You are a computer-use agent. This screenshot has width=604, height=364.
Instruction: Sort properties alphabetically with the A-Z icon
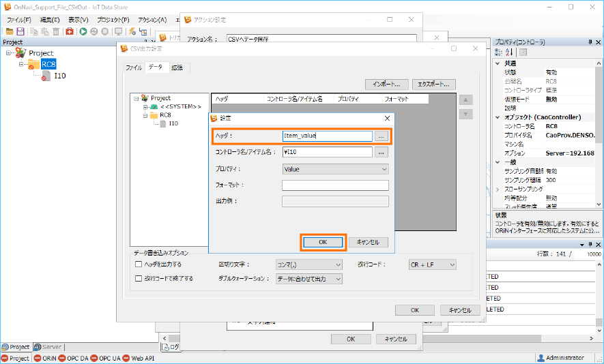click(509, 52)
